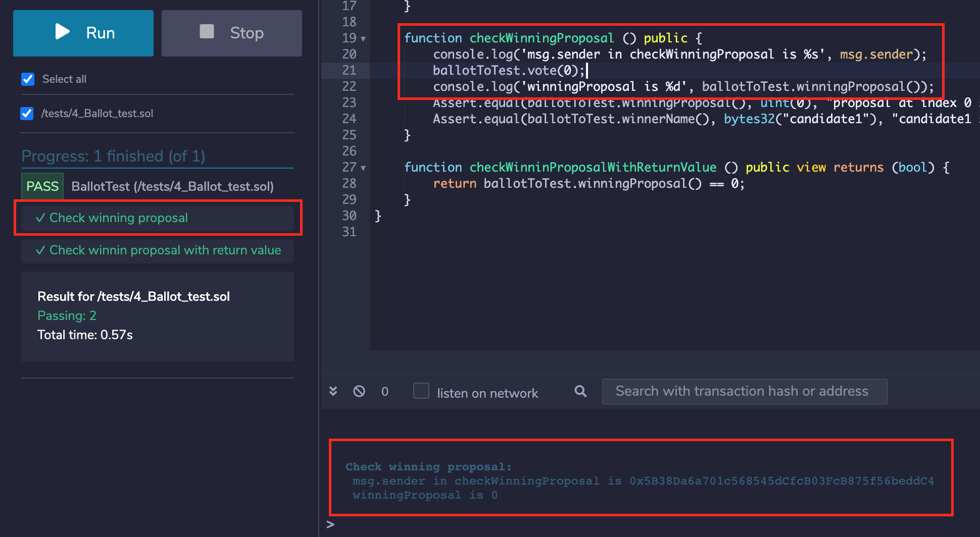
Task: Click the PASS badge for BallotTest
Action: click(42, 186)
